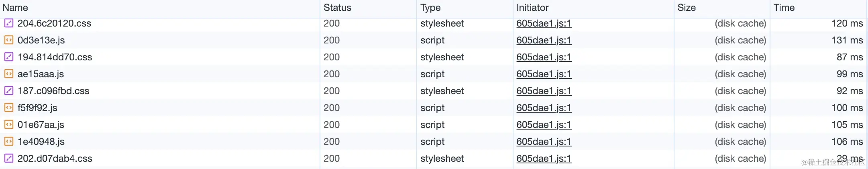This screenshot has width=868, height=169.
Task: Click the script icon beside ae15aaa.js
Action: (8, 74)
